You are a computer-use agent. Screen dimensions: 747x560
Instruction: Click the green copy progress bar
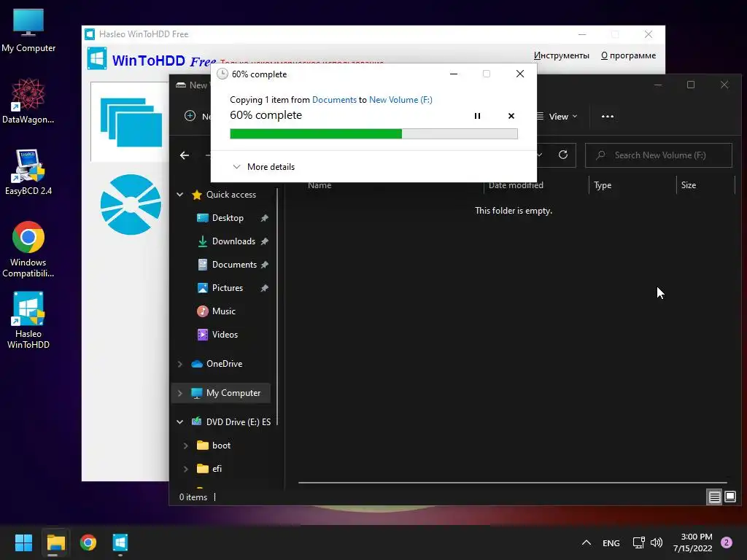coord(373,134)
